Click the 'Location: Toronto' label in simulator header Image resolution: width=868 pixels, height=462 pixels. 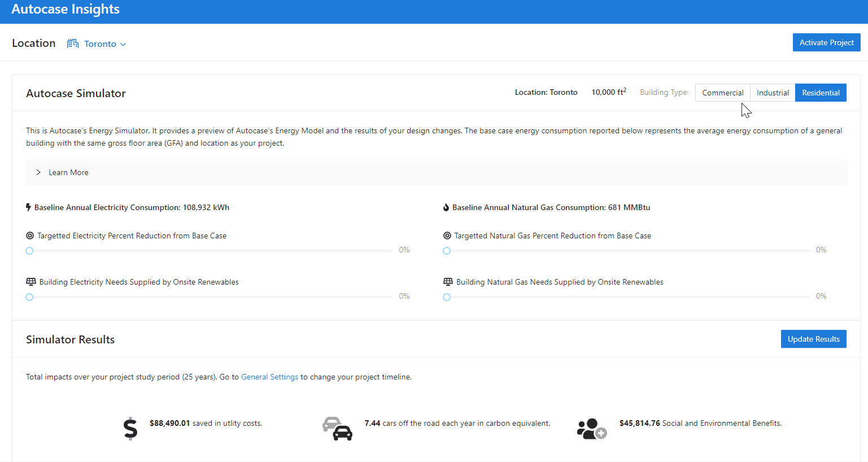pyautogui.click(x=546, y=92)
